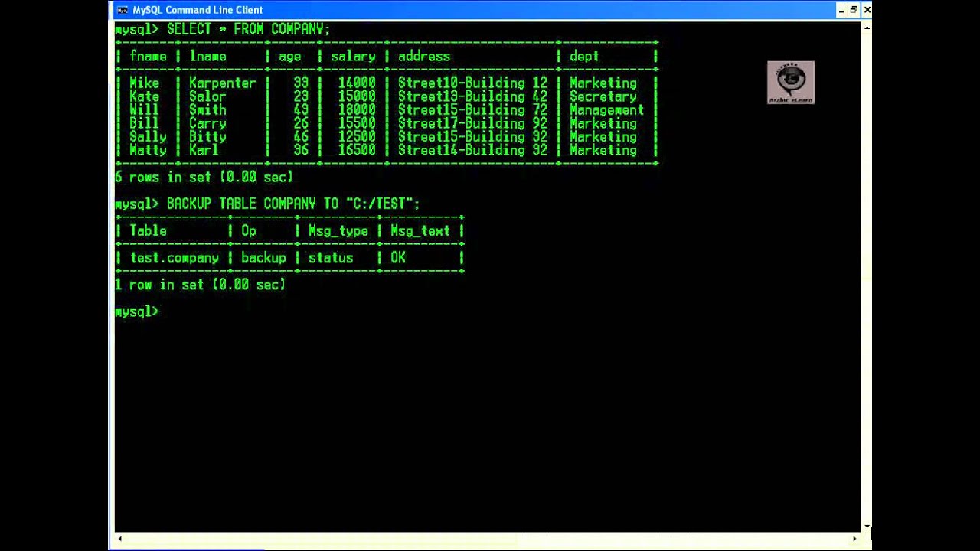Click the age column header
The width and height of the screenshot is (980, 551).
tap(289, 57)
